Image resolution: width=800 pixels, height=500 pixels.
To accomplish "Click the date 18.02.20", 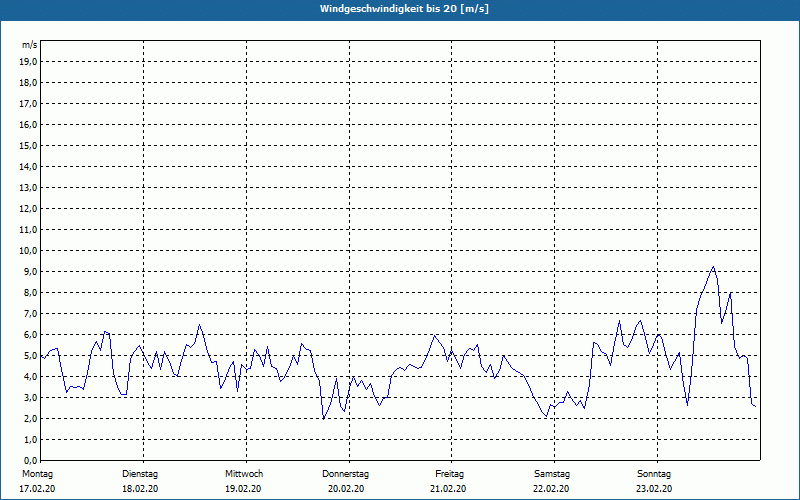I will 140,489.
